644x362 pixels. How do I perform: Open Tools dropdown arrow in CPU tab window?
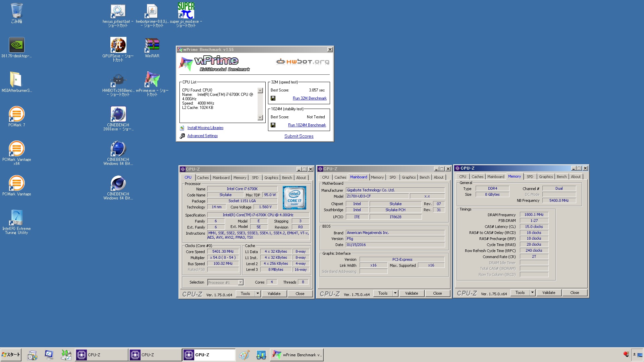pyautogui.click(x=258, y=294)
